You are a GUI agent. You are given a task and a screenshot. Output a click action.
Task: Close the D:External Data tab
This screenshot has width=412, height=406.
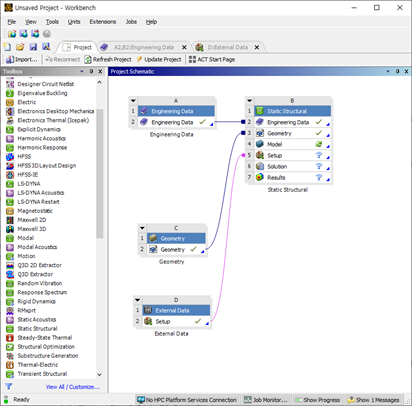tap(257, 47)
